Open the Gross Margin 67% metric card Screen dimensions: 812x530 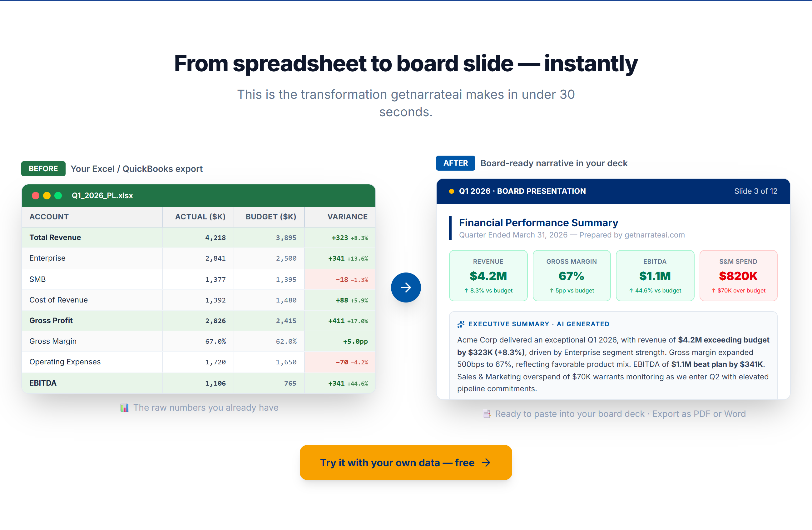tap(572, 276)
